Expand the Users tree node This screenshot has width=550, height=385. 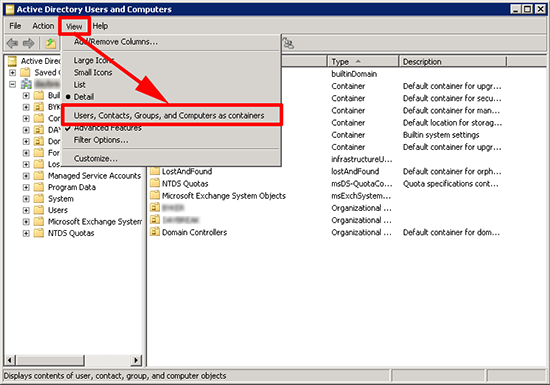pyautogui.click(x=26, y=210)
